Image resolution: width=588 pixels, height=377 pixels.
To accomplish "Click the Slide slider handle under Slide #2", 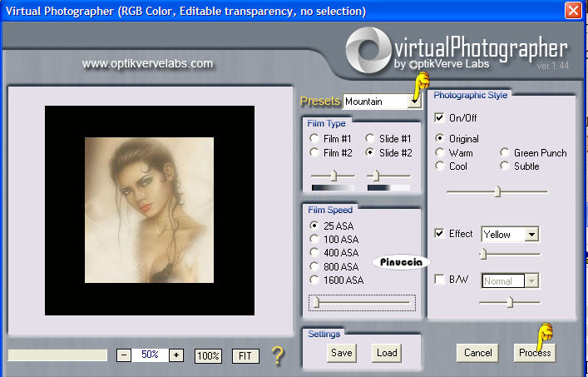I will pyautogui.click(x=376, y=175).
